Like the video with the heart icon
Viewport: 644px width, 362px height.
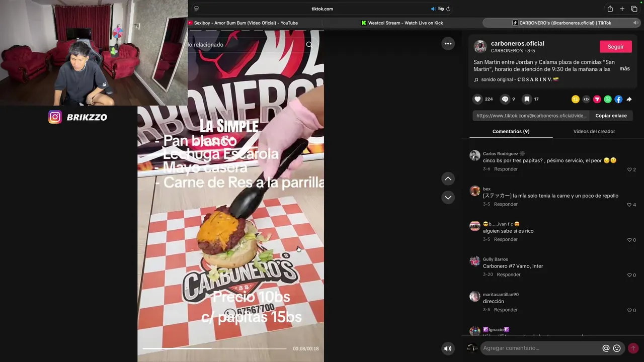pos(477,99)
